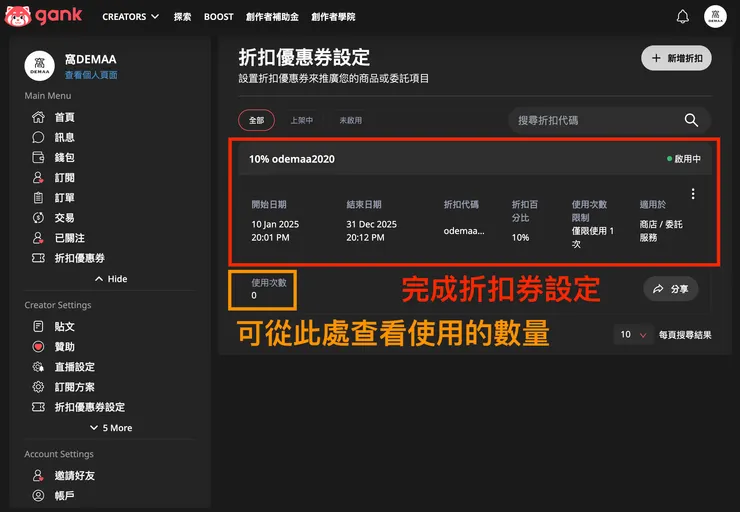Viewport: 740px width, 512px height.
Task: Open the three-dot menu of the odemaa2020 coupon
Action: point(693,194)
